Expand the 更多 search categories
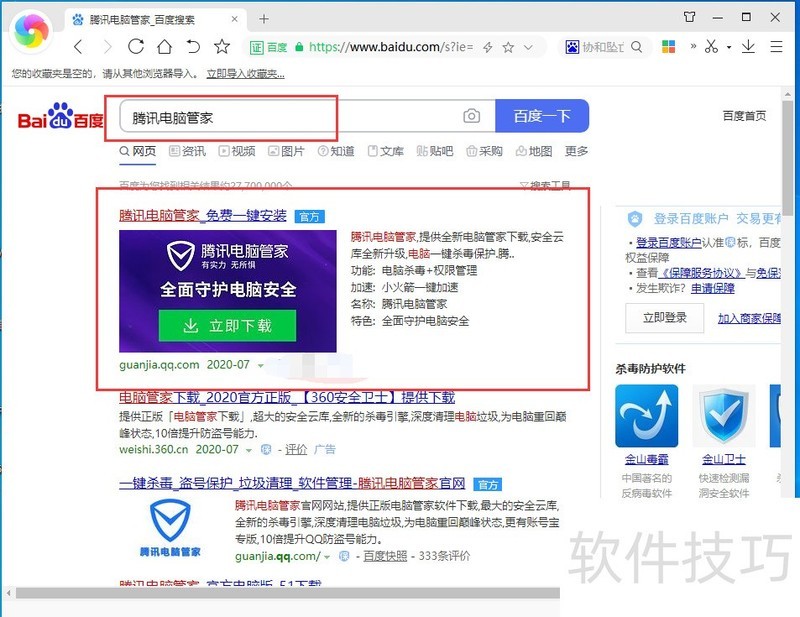This screenshot has height=617, width=800. pos(577,151)
